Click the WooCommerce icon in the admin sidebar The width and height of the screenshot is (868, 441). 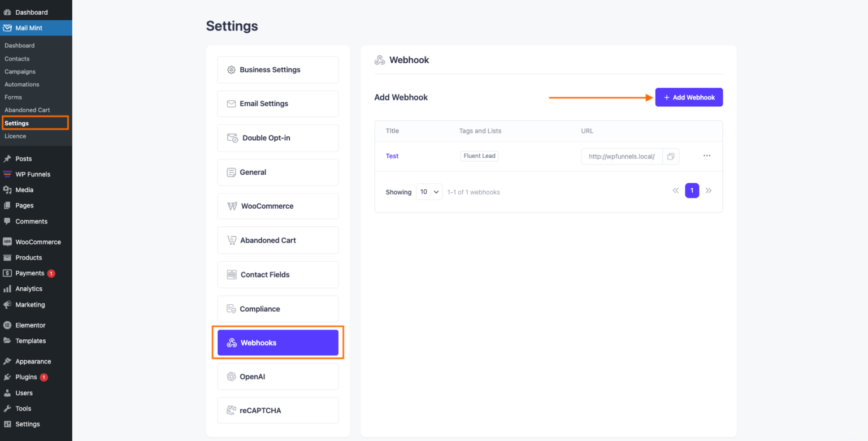(8, 241)
